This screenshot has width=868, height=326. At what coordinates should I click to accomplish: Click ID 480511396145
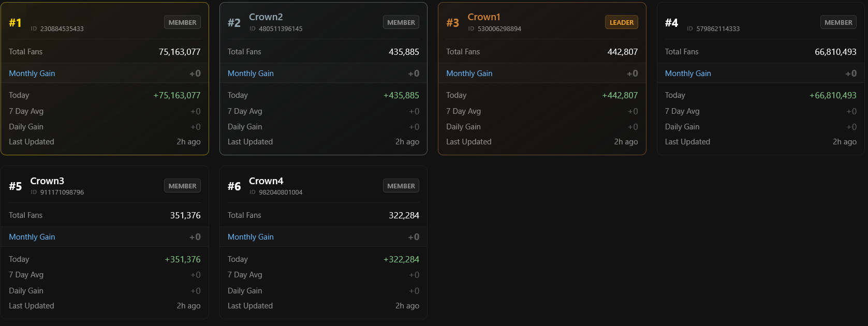276,29
